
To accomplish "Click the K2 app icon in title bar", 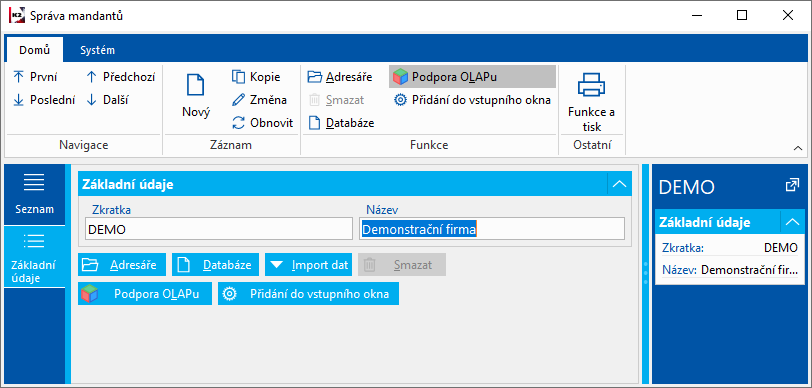I will 17,16.
